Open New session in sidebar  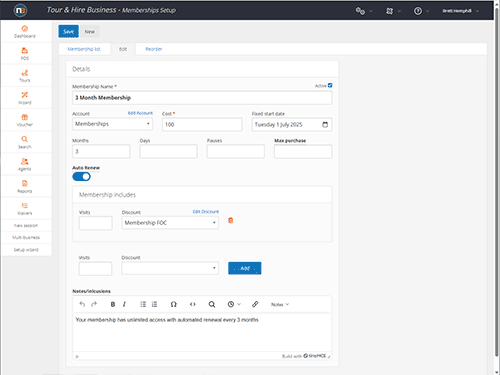click(26, 226)
